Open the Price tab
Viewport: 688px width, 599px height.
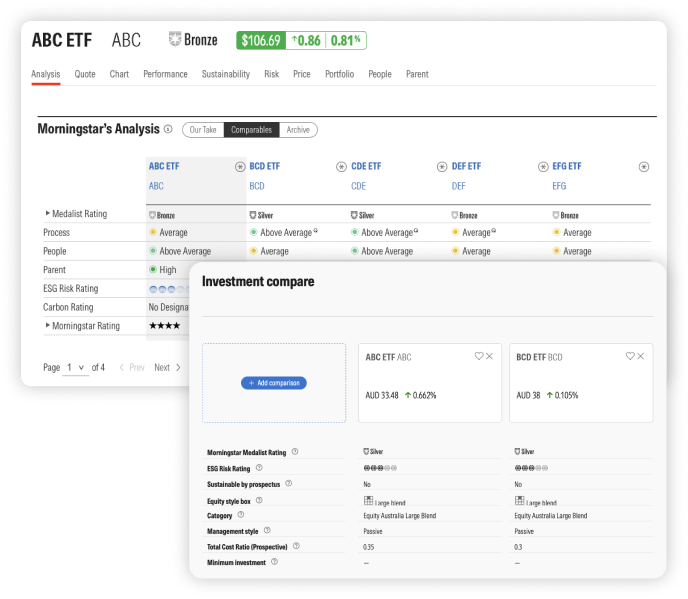[x=302, y=74]
